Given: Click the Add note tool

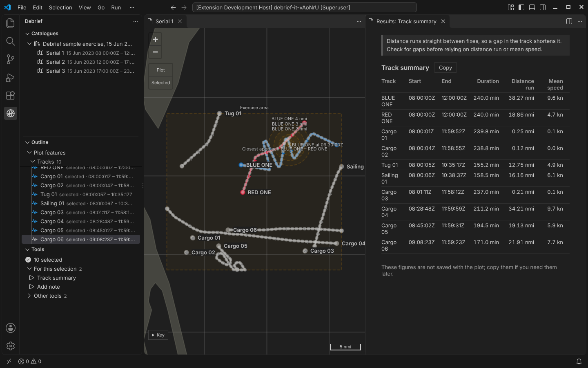Looking at the screenshot, I should (48, 287).
